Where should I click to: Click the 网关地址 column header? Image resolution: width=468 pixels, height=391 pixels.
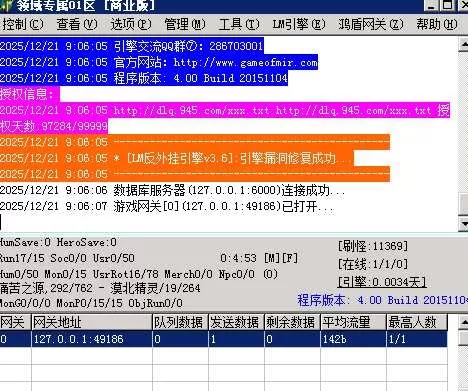click(x=92, y=322)
